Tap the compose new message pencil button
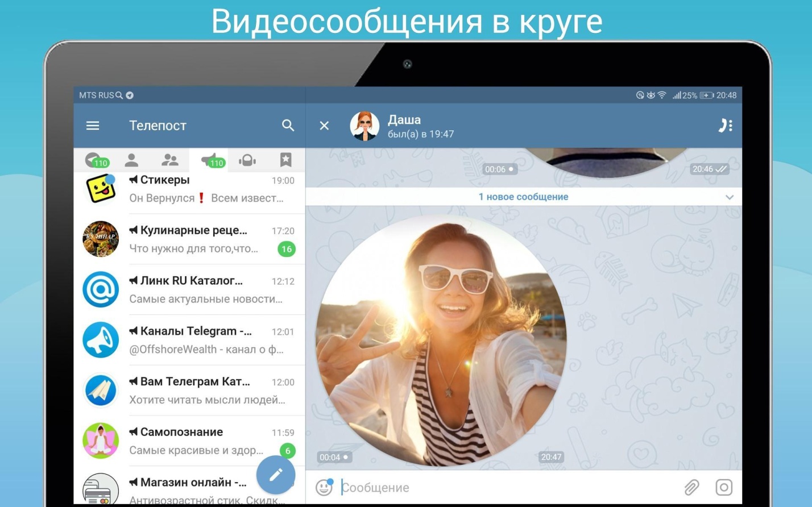 point(276,475)
